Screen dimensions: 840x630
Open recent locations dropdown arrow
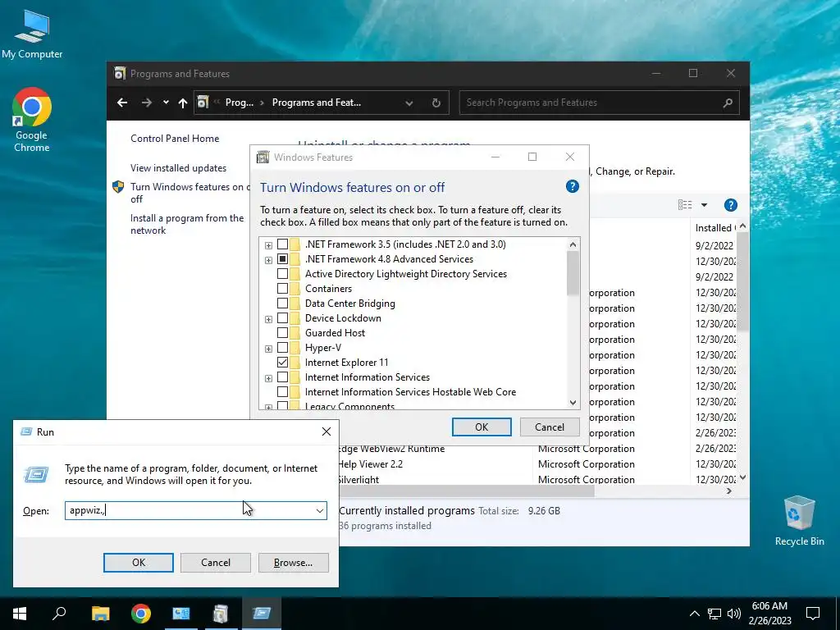click(166, 103)
